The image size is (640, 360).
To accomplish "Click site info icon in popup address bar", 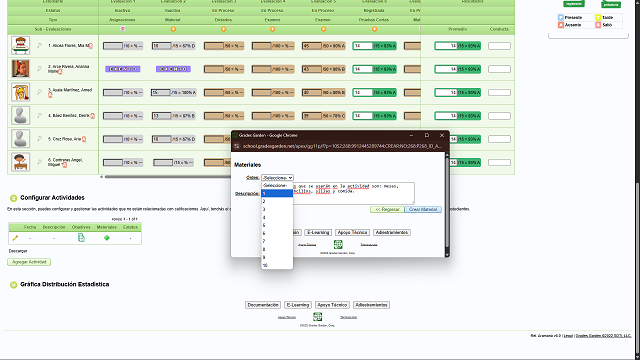I will [x=236, y=146].
